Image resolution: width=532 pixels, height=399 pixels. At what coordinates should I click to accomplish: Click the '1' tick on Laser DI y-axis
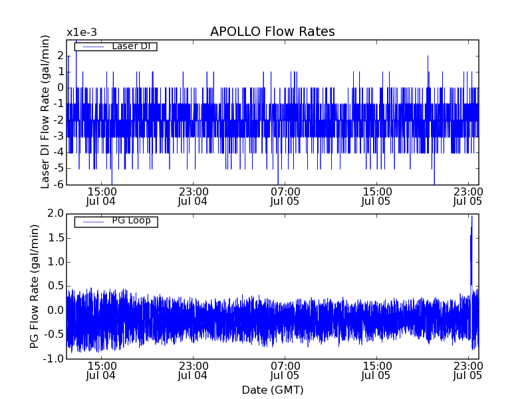point(61,72)
